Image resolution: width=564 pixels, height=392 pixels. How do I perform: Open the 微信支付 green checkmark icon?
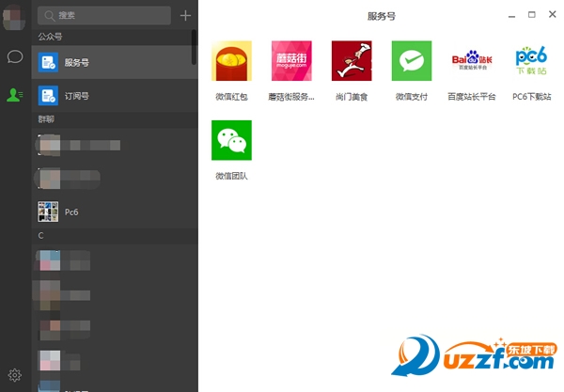pyautogui.click(x=412, y=61)
